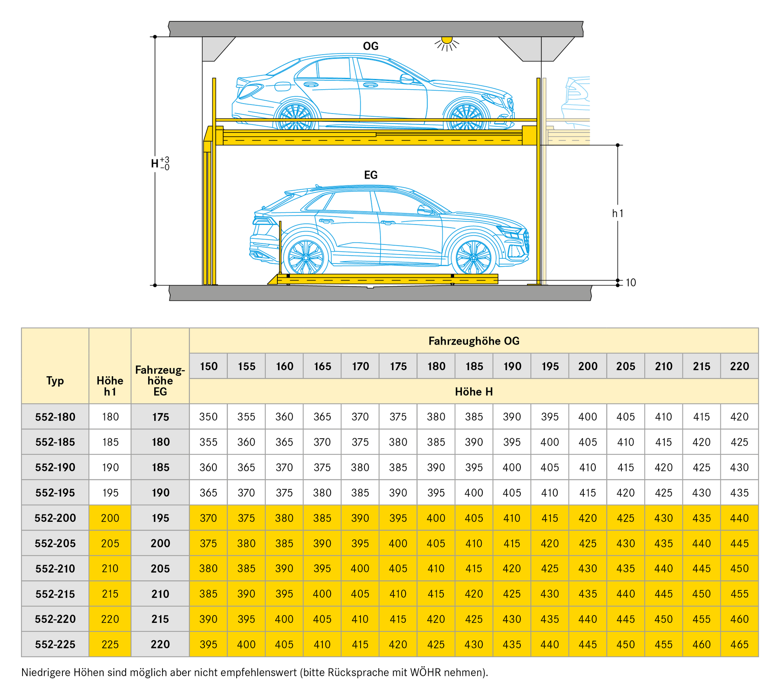Select the EG label above the SUV
This screenshot has width=780, height=700.
click(x=370, y=175)
